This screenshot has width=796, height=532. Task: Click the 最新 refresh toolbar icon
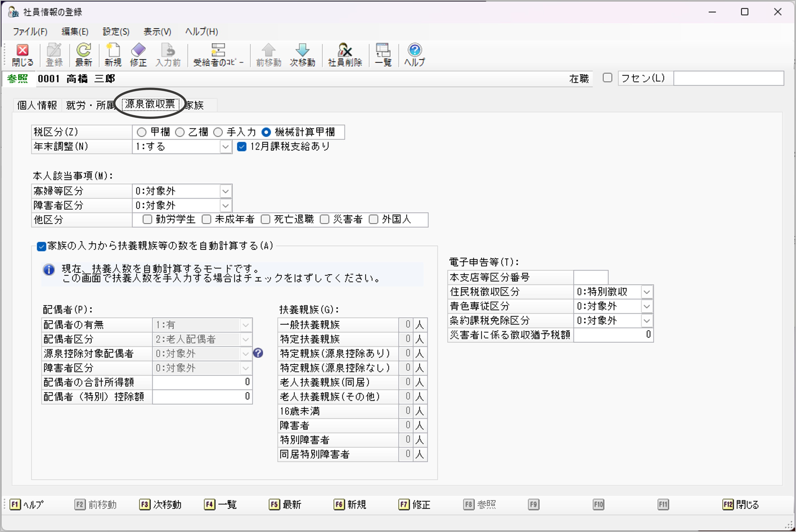[x=83, y=51]
